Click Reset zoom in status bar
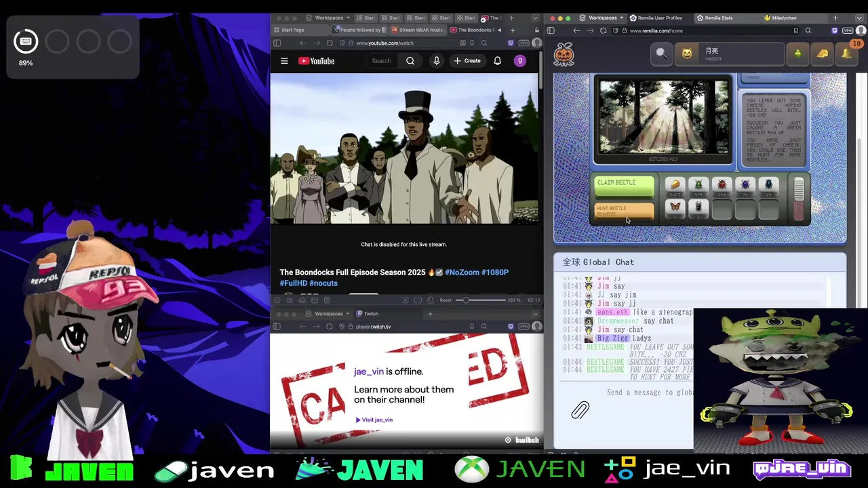868x488 pixels. click(446, 300)
